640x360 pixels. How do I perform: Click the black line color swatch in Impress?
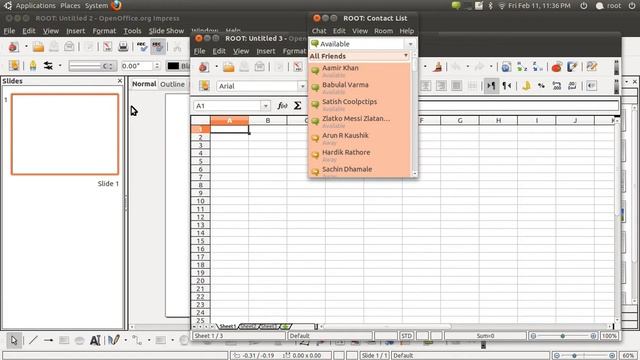173,66
